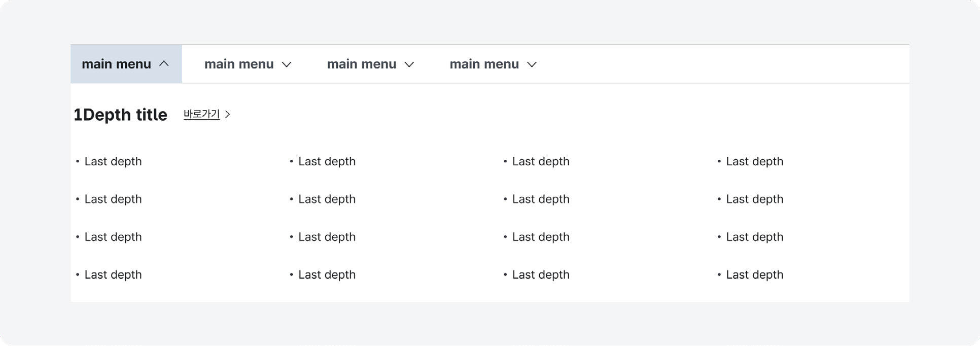
Task: Expand third main menu's down chevron
Action: [409, 64]
